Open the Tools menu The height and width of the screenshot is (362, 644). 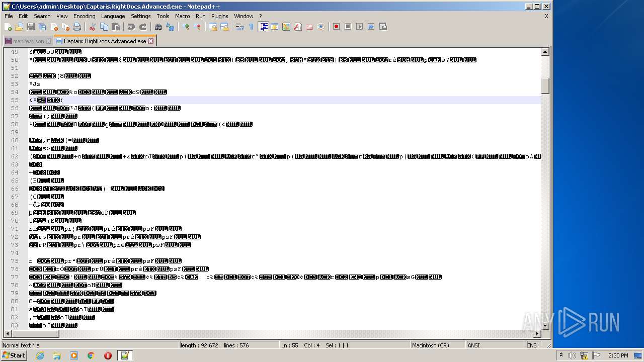(163, 16)
